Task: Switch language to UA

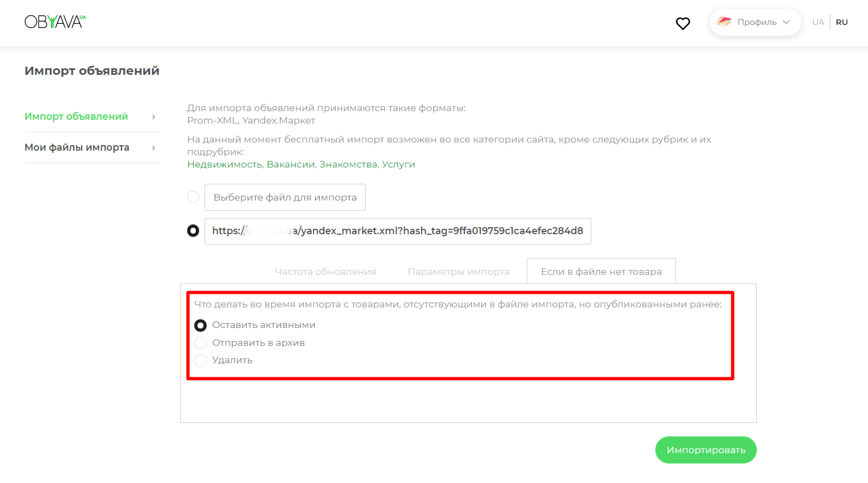Action: point(818,22)
